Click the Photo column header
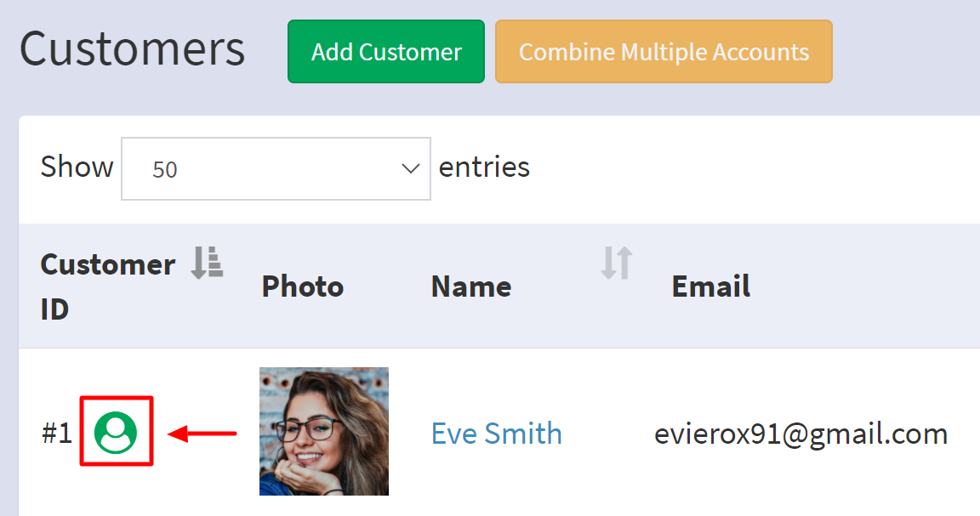 303,286
